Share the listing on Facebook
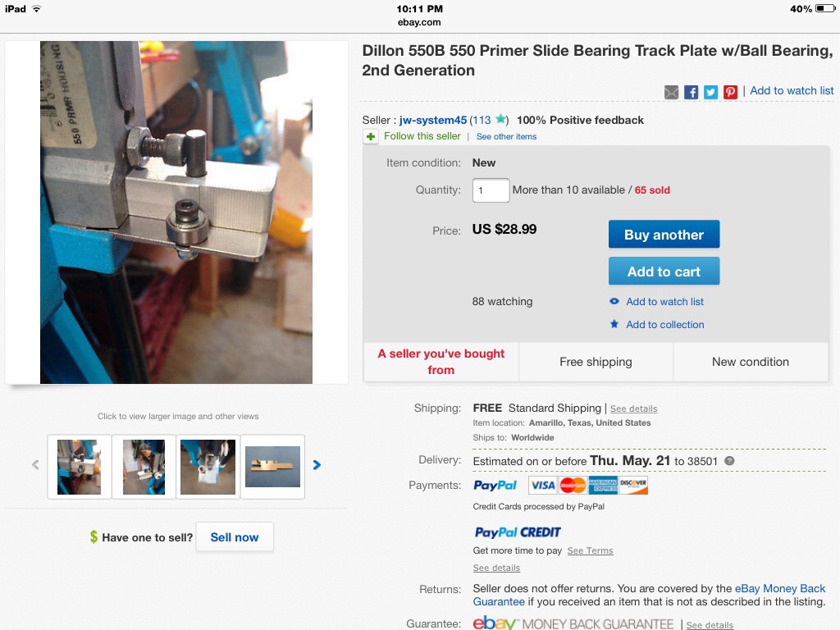Viewport: 840px width, 630px height. (x=691, y=92)
